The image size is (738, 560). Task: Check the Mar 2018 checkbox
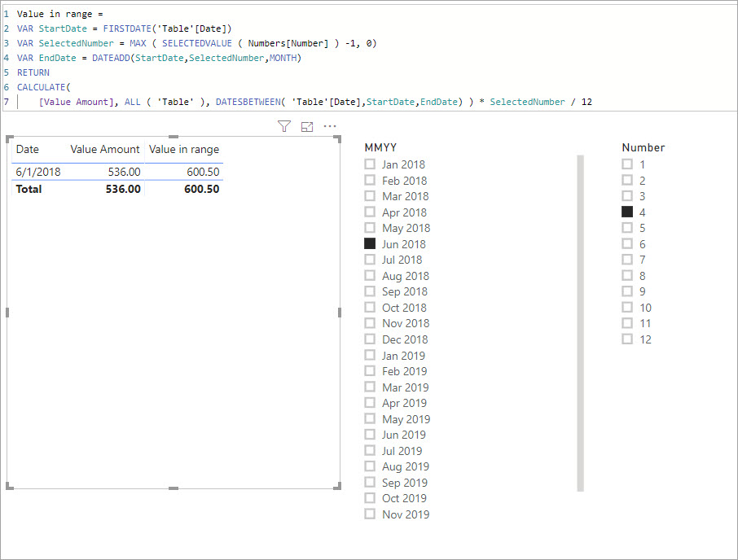[x=370, y=195]
